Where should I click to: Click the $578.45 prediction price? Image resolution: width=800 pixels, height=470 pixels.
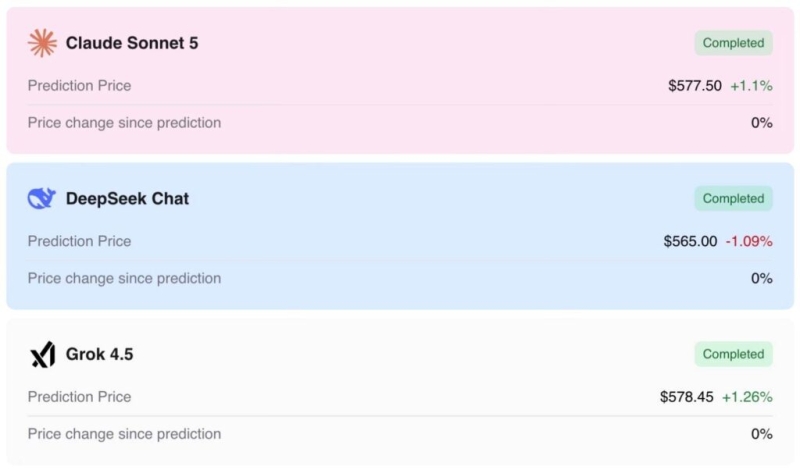[x=687, y=397]
